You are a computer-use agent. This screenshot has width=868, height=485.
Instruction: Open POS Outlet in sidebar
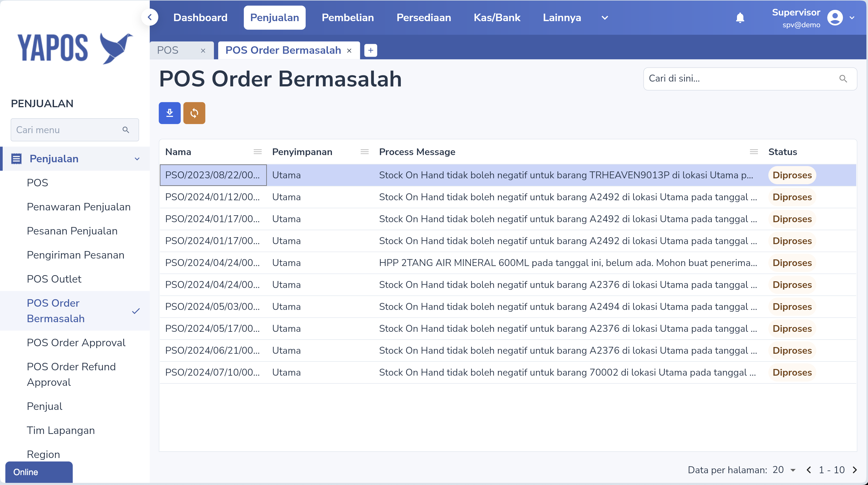[75, 279]
